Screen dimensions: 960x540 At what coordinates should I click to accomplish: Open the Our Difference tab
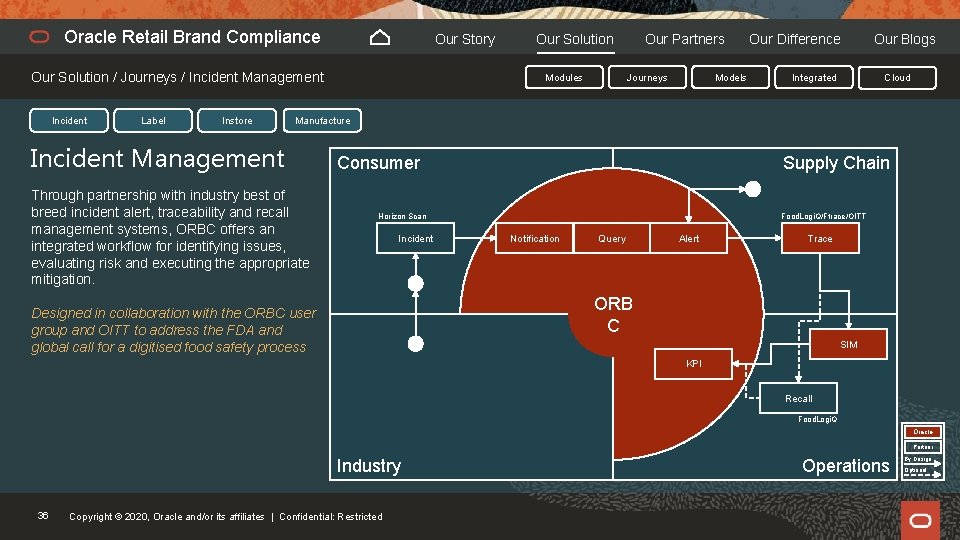(x=795, y=39)
